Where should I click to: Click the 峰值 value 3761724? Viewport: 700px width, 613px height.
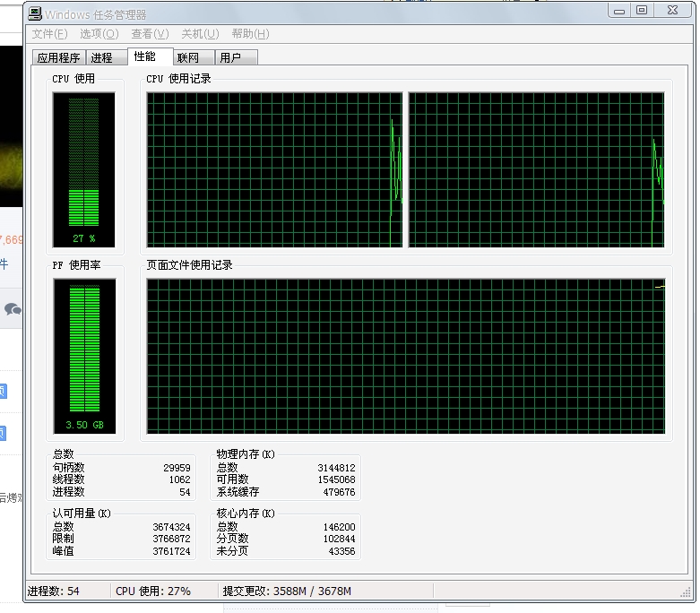(x=171, y=551)
